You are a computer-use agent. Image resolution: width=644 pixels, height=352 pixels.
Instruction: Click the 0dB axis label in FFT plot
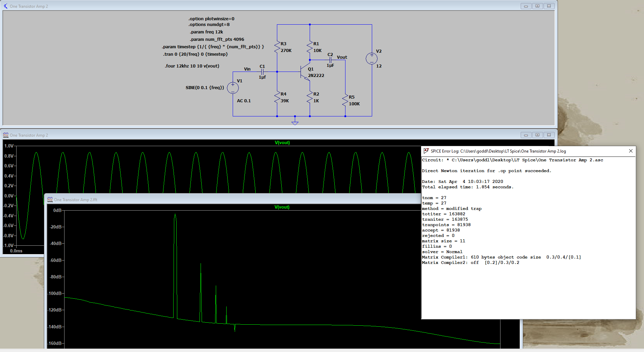point(57,210)
